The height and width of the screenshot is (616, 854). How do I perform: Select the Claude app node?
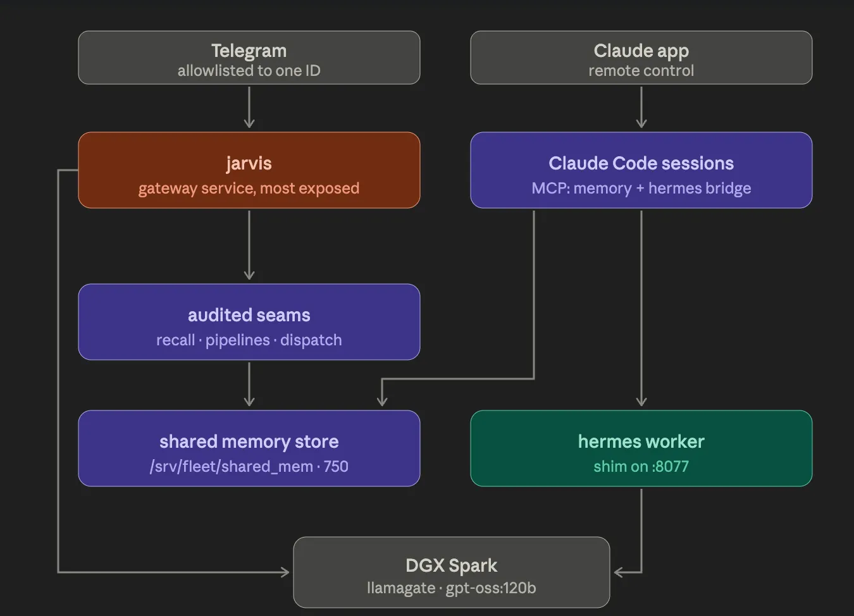tap(641, 58)
